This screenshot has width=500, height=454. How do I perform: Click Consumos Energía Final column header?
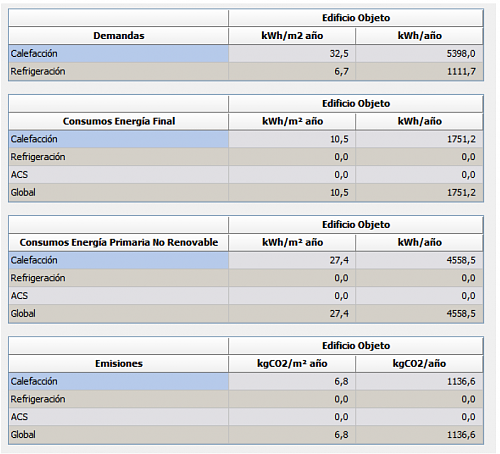119,121
